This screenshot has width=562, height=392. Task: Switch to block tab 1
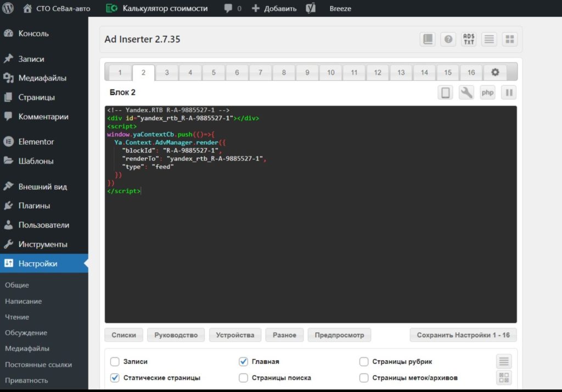point(120,73)
